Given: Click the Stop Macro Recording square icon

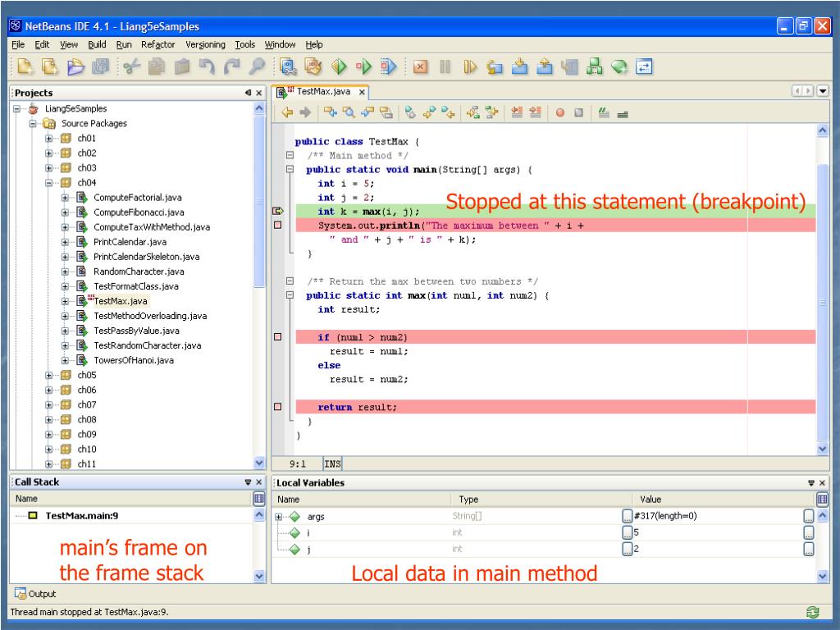Looking at the screenshot, I should [x=578, y=112].
